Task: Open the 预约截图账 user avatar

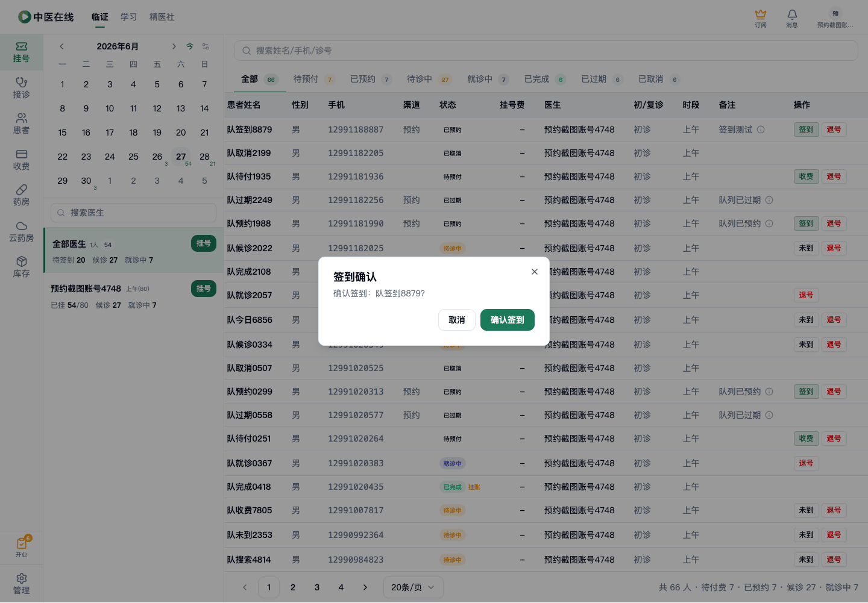Action: [835, 18]
